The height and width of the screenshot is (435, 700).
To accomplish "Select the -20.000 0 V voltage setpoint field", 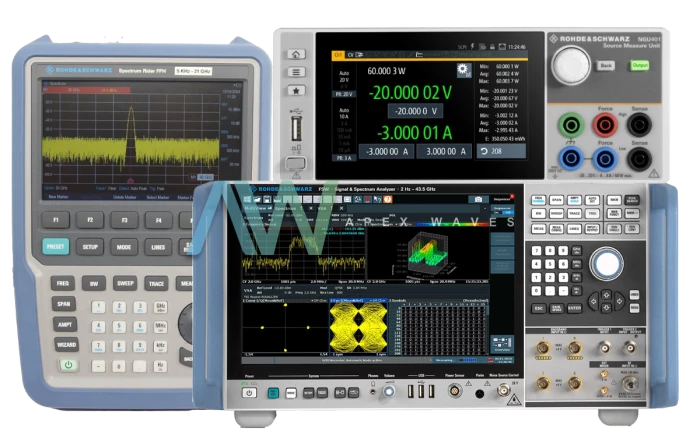I will click(416, 111).
